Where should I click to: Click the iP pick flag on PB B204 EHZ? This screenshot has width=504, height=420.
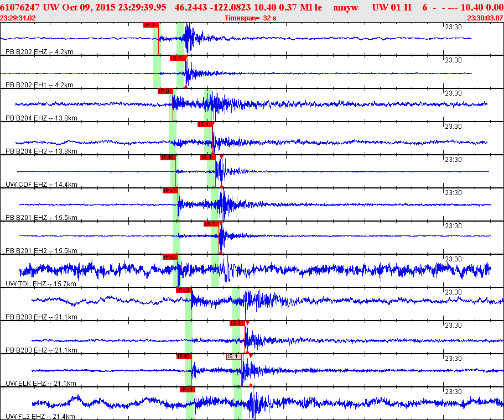(x=165, y=91)
